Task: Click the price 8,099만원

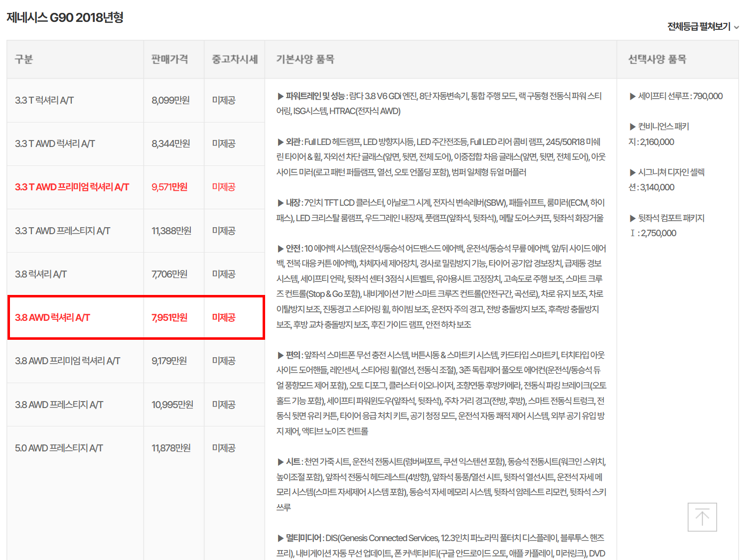Action: [170, 101]
